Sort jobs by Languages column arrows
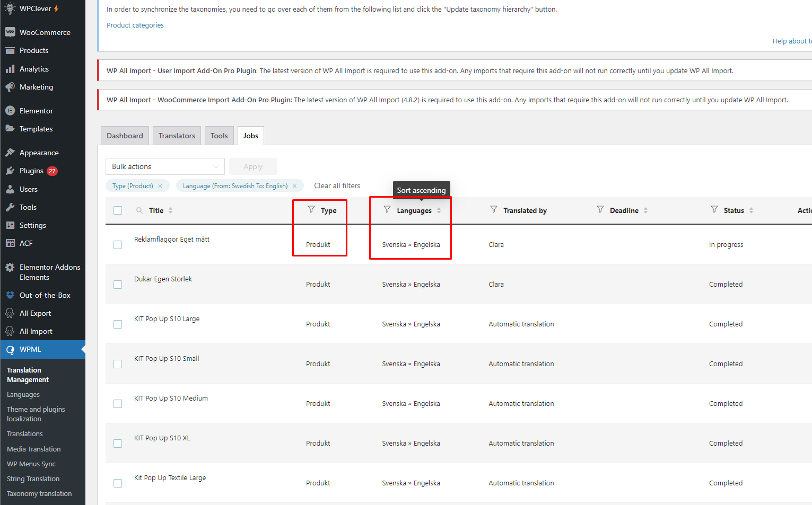 click(439, 210)
